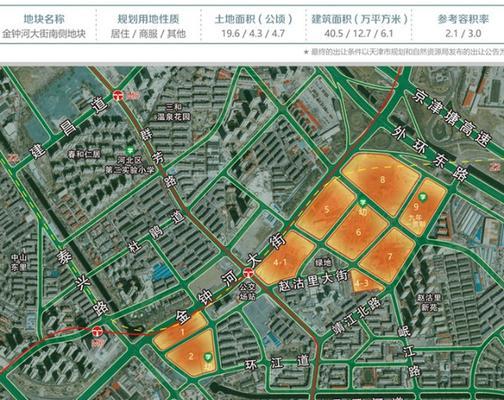Click the 建筑面积（万平方米）column header
This screenshot has height=400, width=504.
[359, 19]
